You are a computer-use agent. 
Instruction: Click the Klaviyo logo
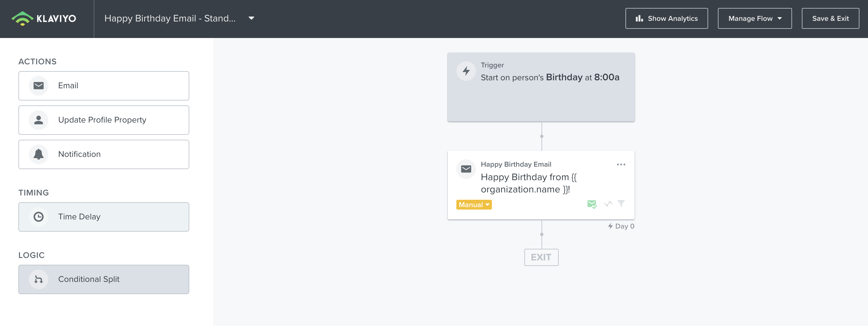[44, 19]
